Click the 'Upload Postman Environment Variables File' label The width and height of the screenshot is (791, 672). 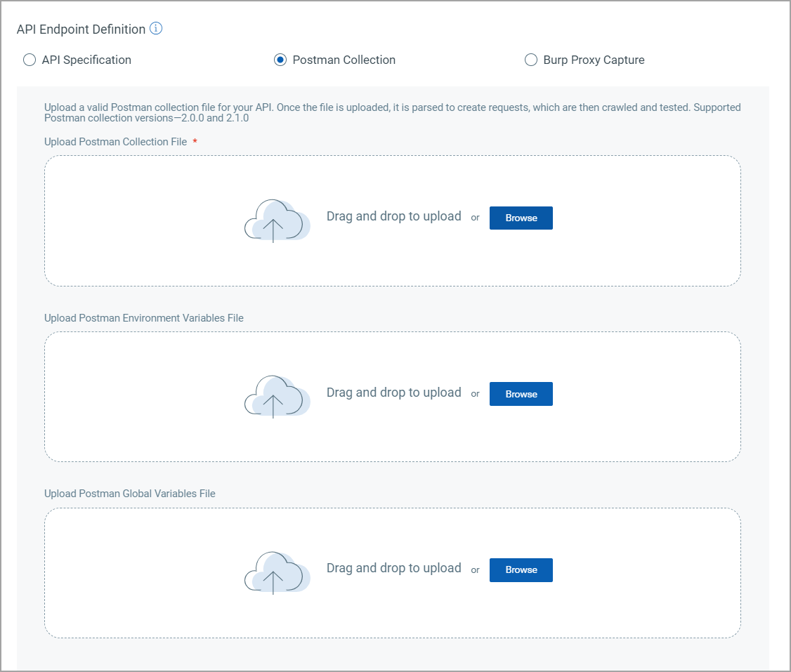(144, 317)
